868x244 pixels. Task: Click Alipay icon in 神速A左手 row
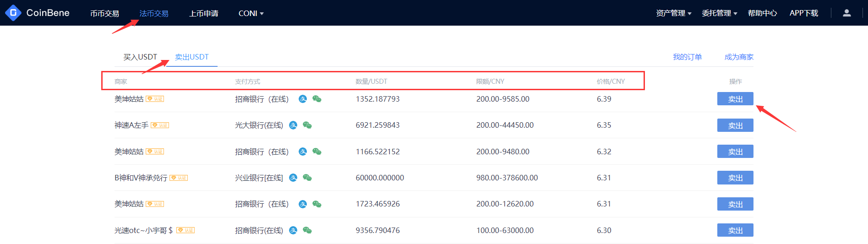click(x=294, y=125)
